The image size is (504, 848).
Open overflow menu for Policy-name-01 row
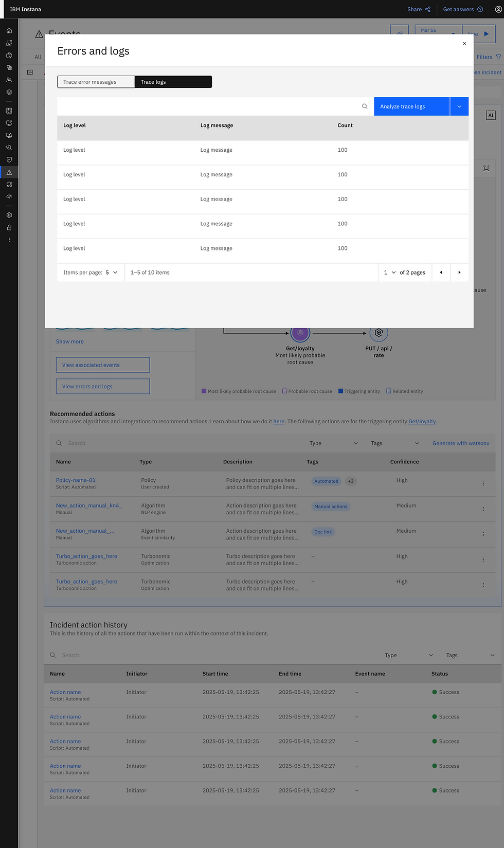[483, 483]
